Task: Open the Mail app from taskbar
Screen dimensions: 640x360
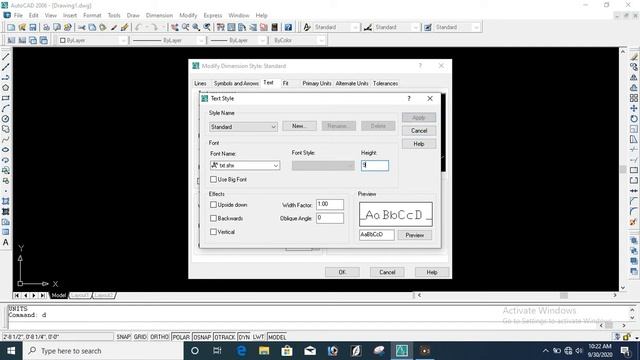Action: pos(310,351)
